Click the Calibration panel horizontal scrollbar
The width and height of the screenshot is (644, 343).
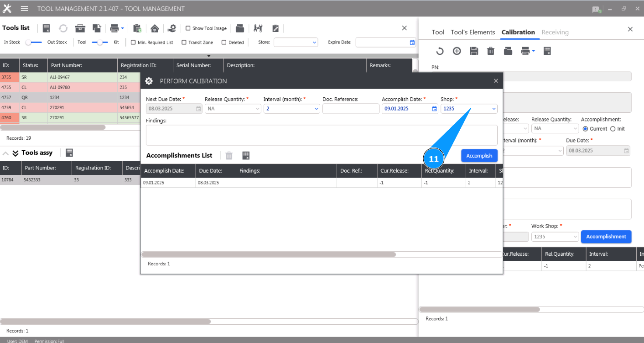tap(479, 309)
